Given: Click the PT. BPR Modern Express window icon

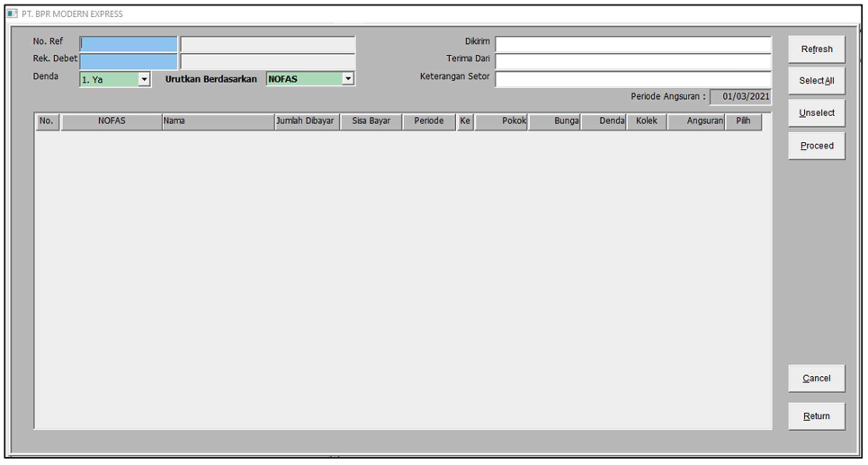Looking at the screenshot, I should [13, 14].
